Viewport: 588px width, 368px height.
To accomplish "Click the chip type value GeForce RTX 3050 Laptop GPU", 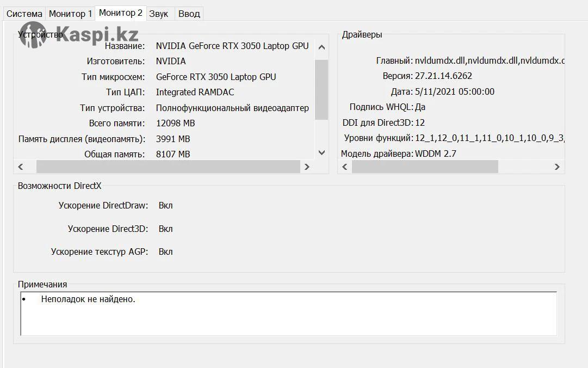I will 216,77.
